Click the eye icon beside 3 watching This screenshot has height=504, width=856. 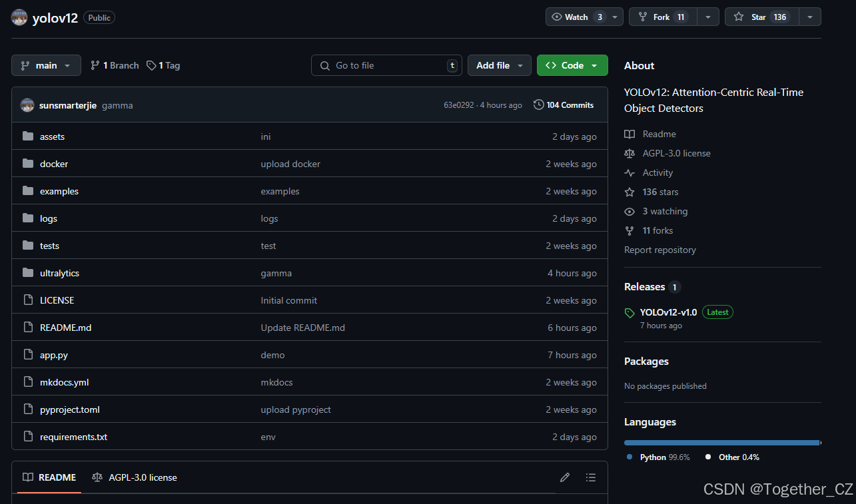(630, 211)
